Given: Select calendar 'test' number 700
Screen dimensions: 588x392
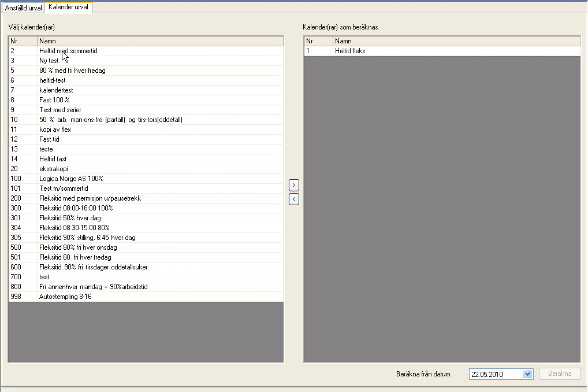Looking at the screenshot, I should coord(146,277).
